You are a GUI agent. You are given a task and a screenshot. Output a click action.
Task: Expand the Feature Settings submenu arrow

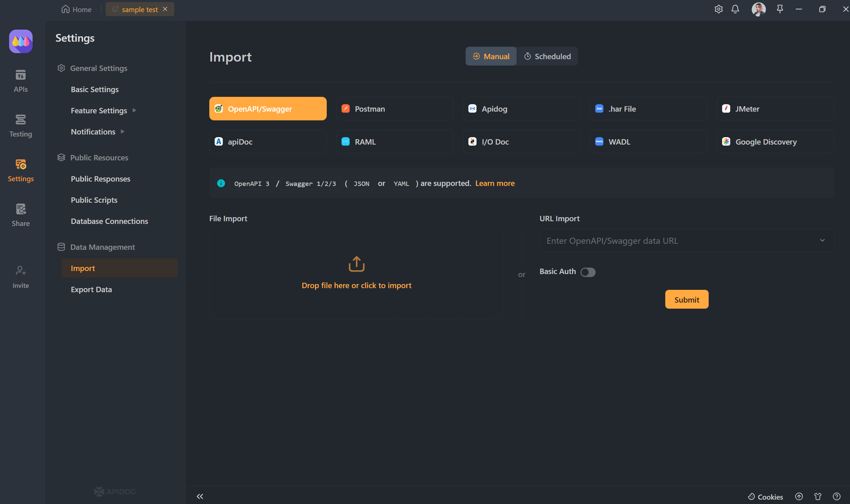click(x=134, y=110)
